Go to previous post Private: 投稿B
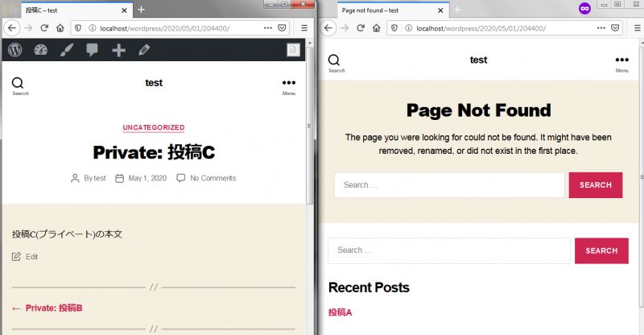Viewport: 644px width, 335px height. (54, 308)
